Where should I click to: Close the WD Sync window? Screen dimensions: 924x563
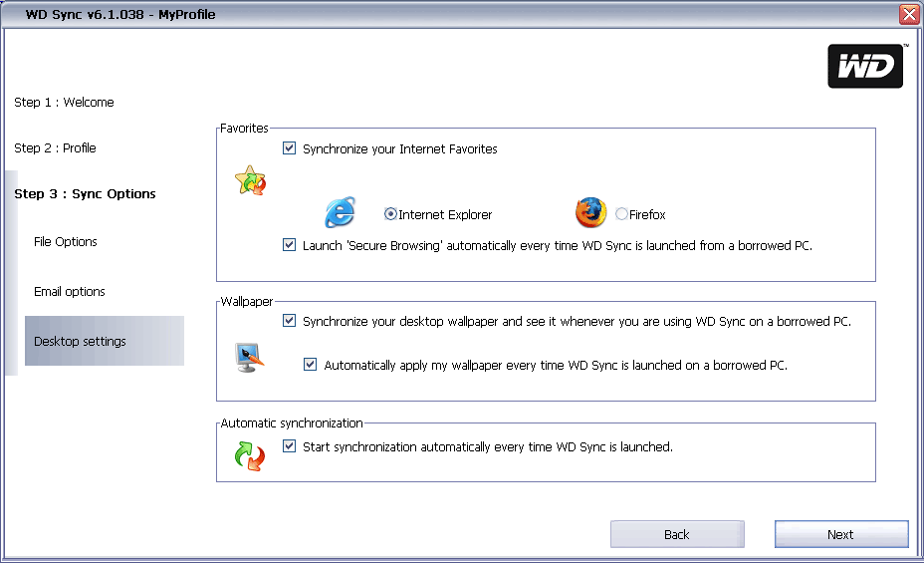(908, 15)
